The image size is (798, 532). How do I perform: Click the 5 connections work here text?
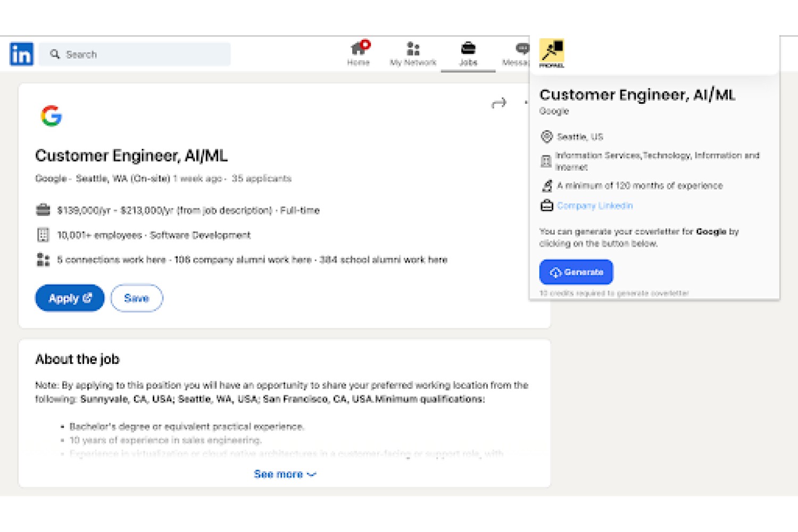pyautogui.click(x=112, y=260)
